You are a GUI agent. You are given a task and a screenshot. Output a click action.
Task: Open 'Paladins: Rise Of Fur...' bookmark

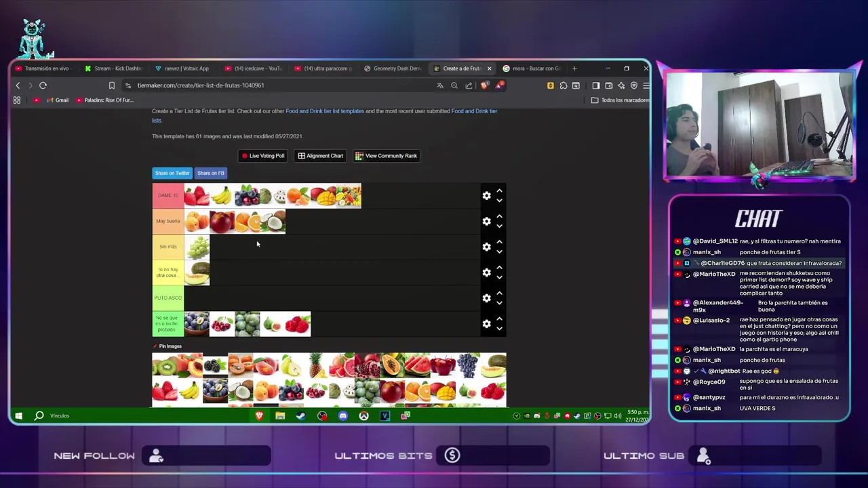pyautogui.click(x=105, y=100)
